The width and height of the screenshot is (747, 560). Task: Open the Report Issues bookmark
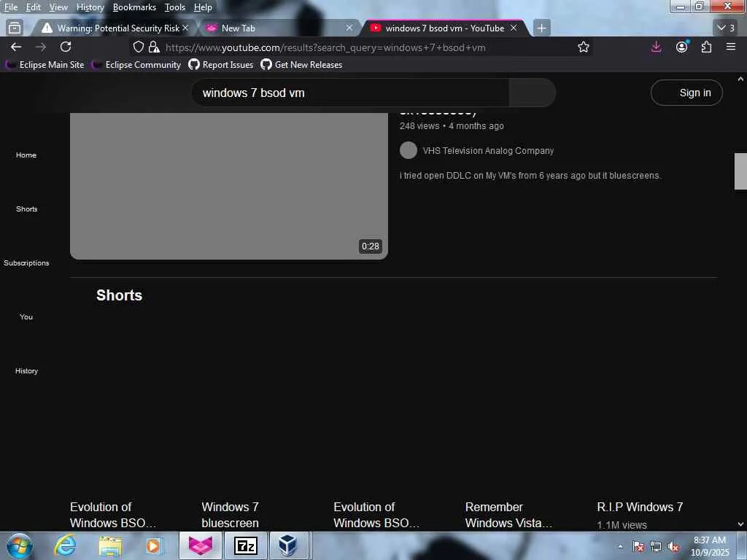221,65
